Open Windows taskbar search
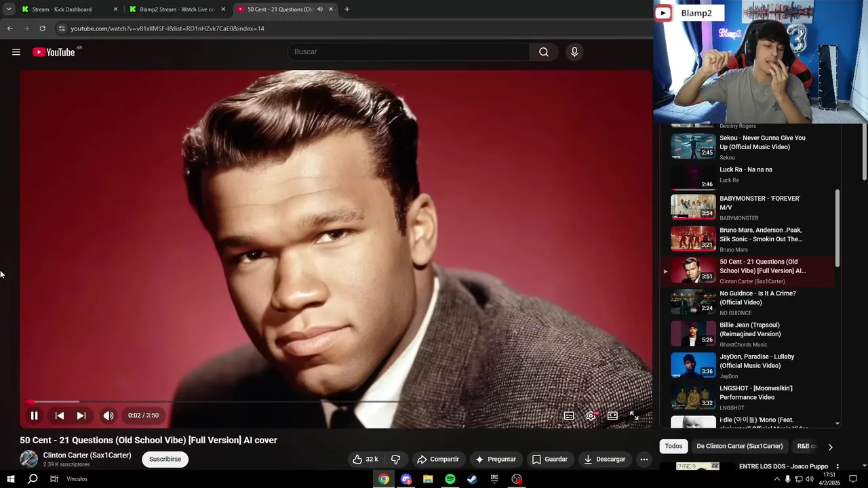 (x=33, y=479)
